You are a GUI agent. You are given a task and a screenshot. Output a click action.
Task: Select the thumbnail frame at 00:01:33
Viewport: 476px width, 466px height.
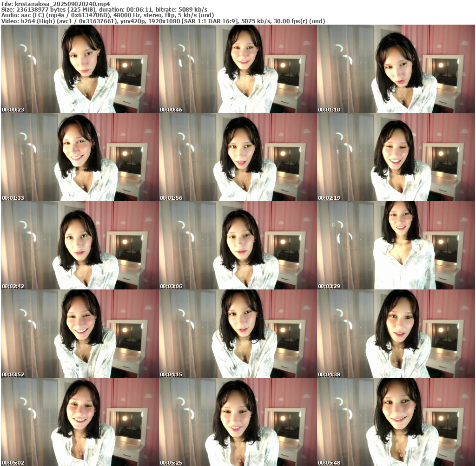(x=80, y=157)
